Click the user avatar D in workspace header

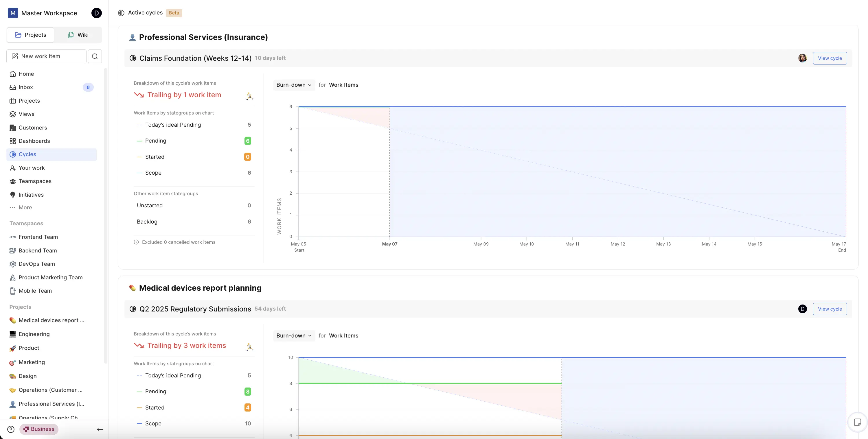click(96, 13)
